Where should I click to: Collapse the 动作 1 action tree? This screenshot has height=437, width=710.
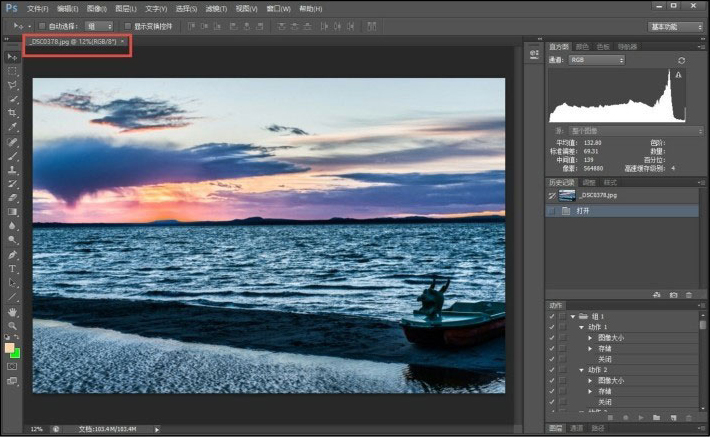[x=580, y=327]
